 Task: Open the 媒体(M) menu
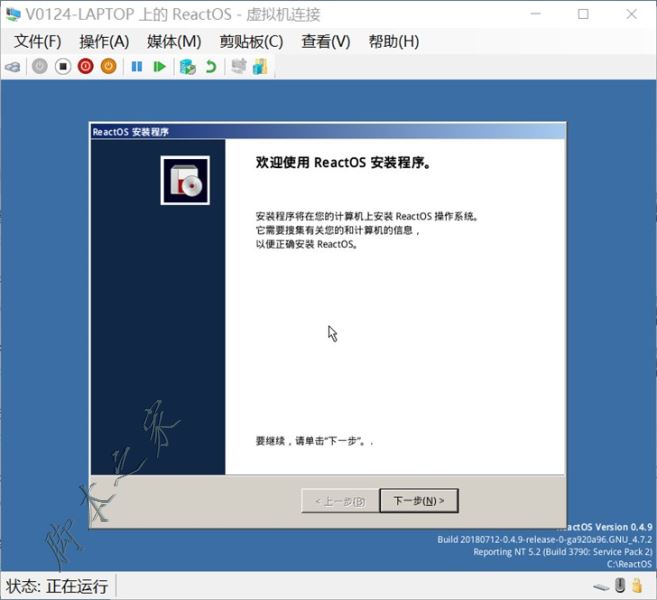[174, 41]
